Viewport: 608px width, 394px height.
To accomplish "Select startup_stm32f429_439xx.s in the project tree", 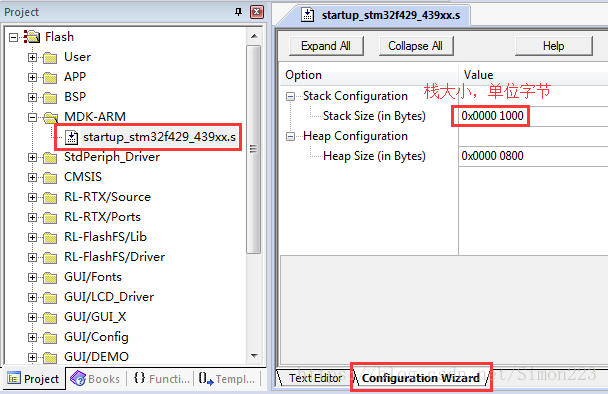I will tap(159, 137).
